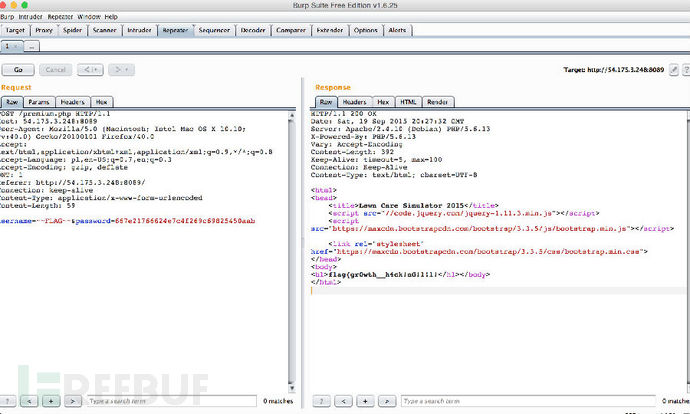Click the Cancel button

pos(55,70)
